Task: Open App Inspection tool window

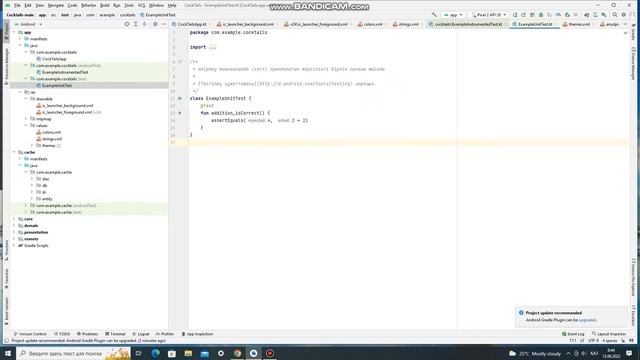Action: [x=198, y=334]
